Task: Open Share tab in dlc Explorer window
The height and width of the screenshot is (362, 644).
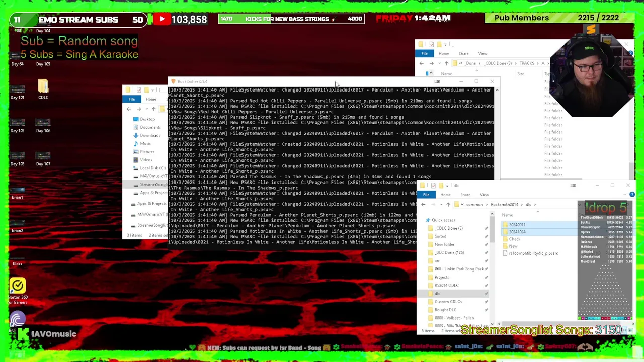Action: coord(465,195)
